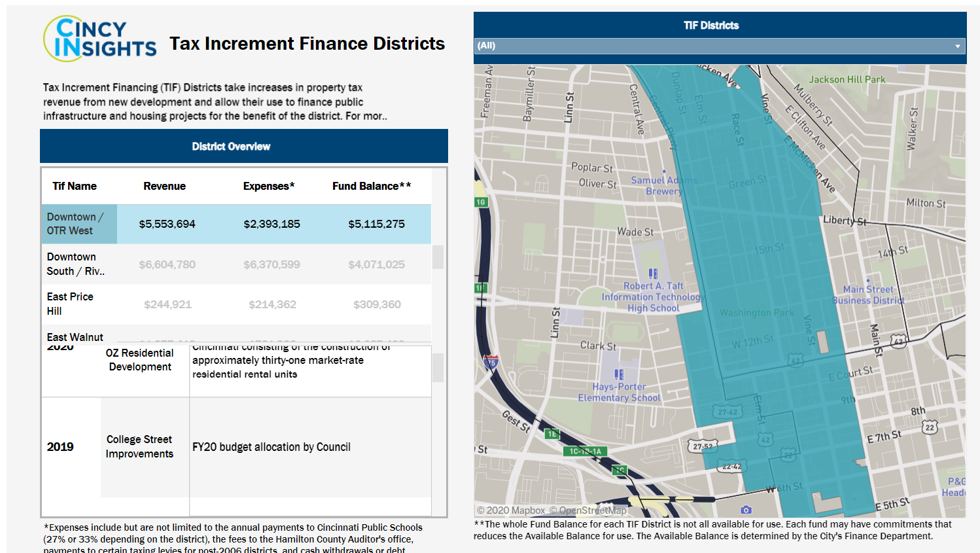980x553 pixels.
Task: Click the 22-42 route shield on map
Action: (731, 467)
